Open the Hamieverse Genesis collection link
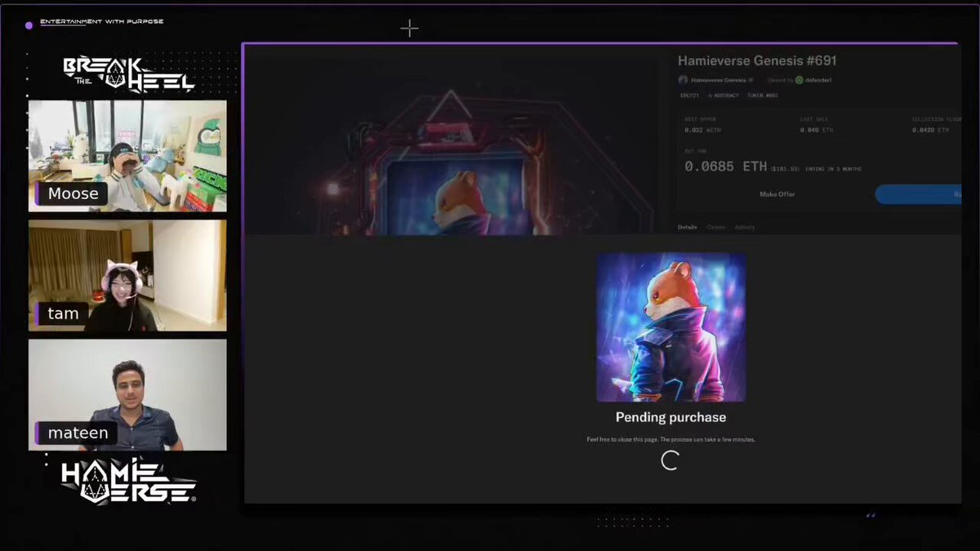Screen dimensions: 980x551 coord(718,80)
